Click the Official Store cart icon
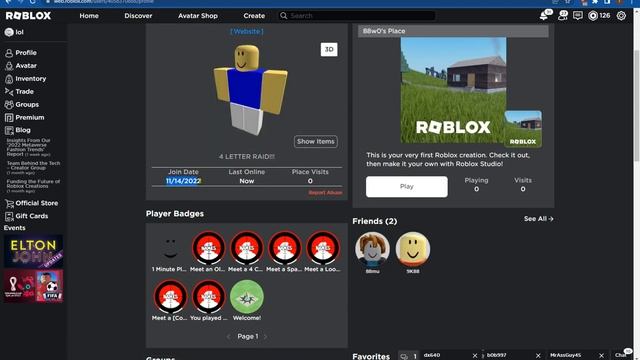Screen dimensions: 640x360 click(9, 203)
